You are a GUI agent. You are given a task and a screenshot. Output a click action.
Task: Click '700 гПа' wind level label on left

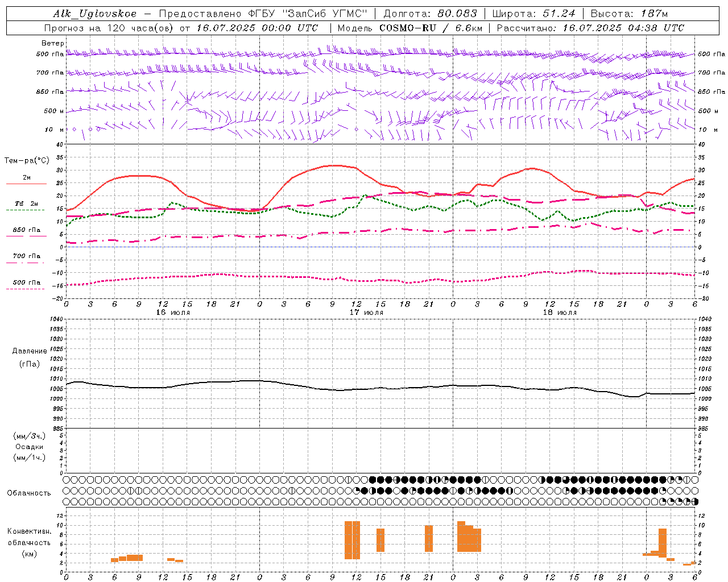(50, 73)
